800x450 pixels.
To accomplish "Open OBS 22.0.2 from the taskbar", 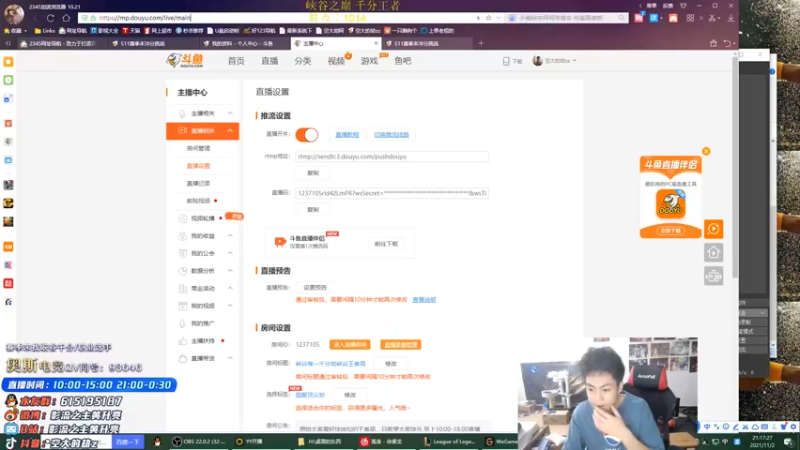I will tap(198, 441).
